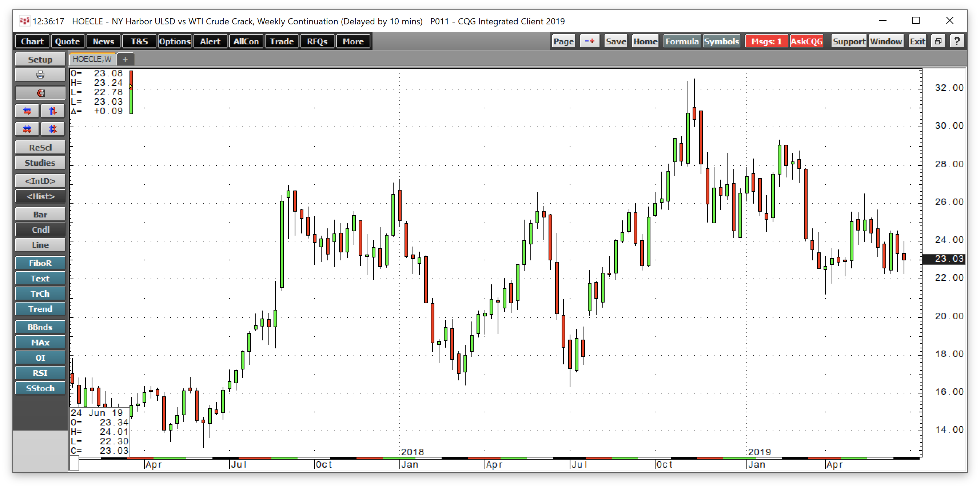This screenshot has width=980, height=488.
Task: Open the RFQs menu item
Action: pos(317,41)
